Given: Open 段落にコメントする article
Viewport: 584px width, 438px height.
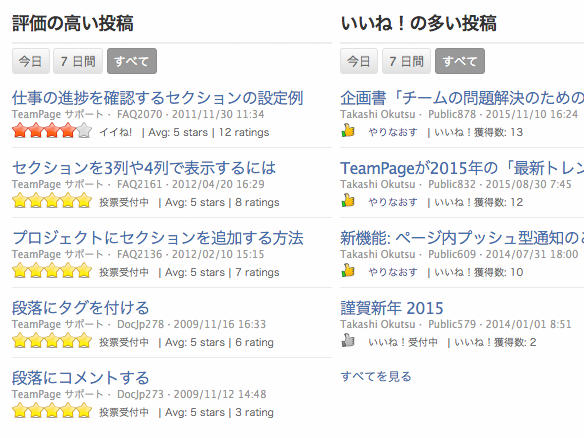Looking at the screenshot, I should coord(80,378).
